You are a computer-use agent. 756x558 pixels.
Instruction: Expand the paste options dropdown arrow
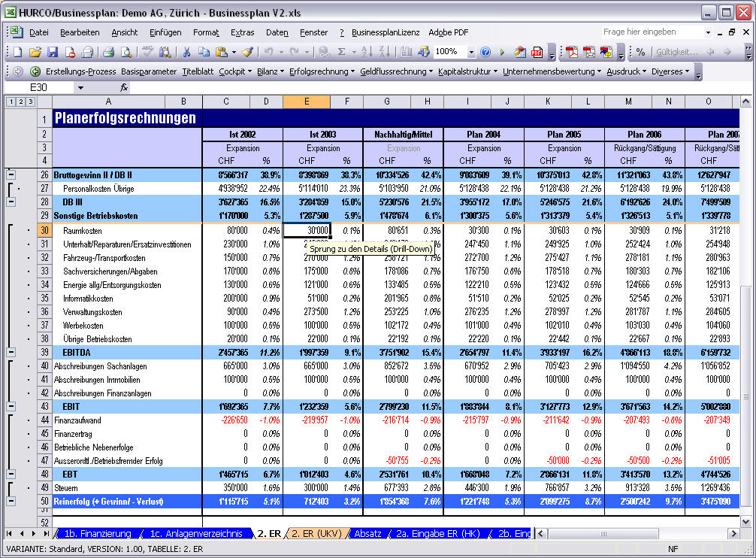(234, 52)
